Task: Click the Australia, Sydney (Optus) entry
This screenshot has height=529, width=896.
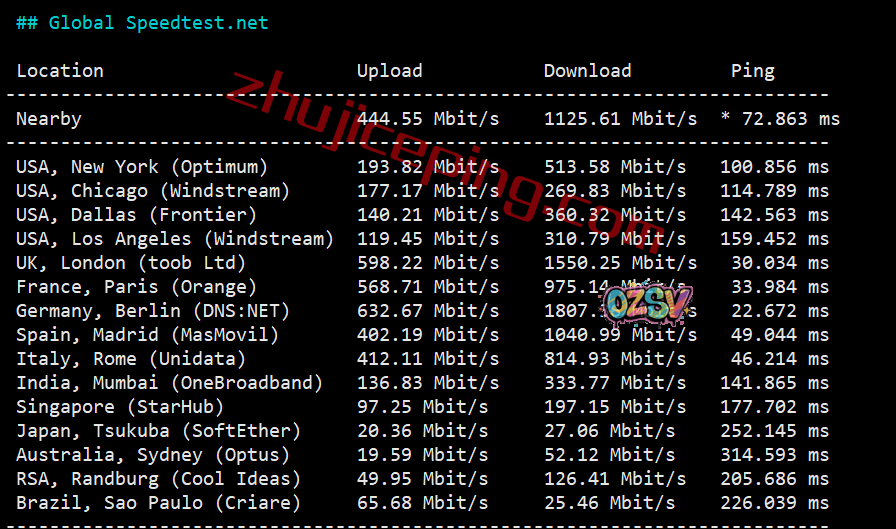Action: 153,455
